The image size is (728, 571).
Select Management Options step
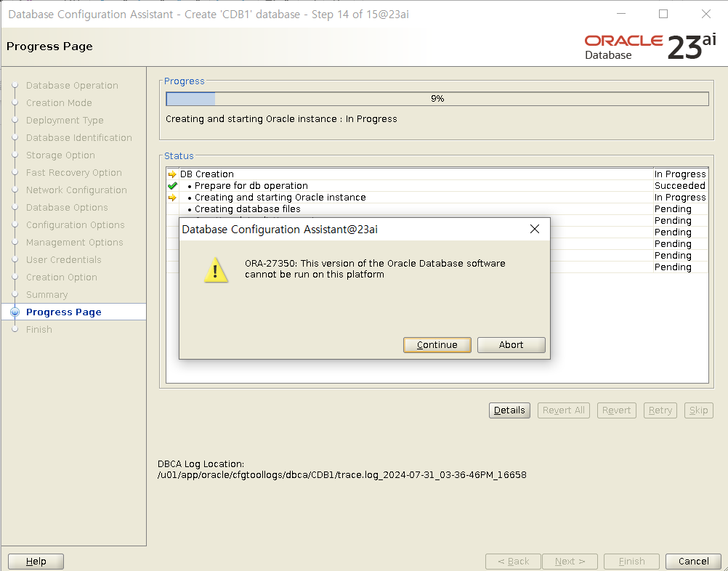(x=74, y=243)
